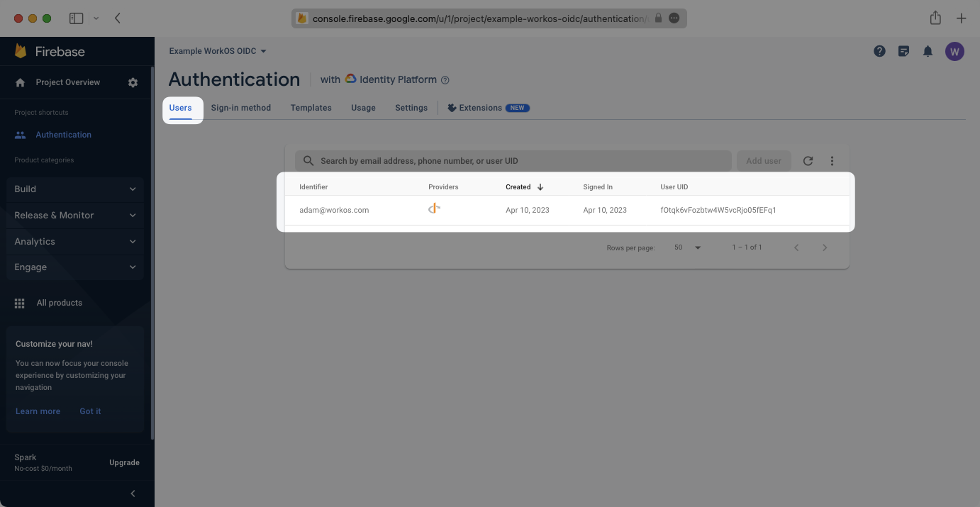Viewport: 980px width, 507px height.
Task: Collapse the sidebar navigation chevron
Action: tap(133, 494)
